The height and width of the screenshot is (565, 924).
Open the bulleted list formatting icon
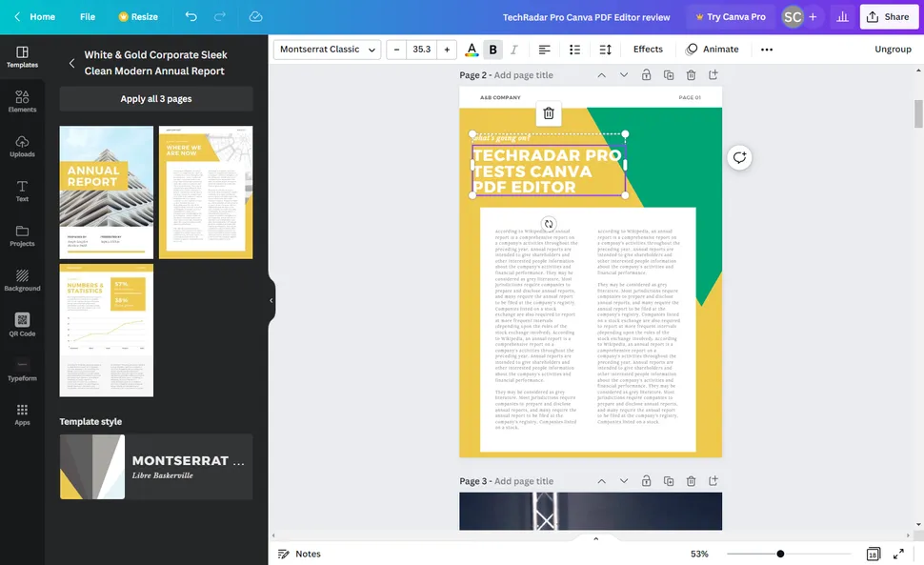click(x=574, y=50)
